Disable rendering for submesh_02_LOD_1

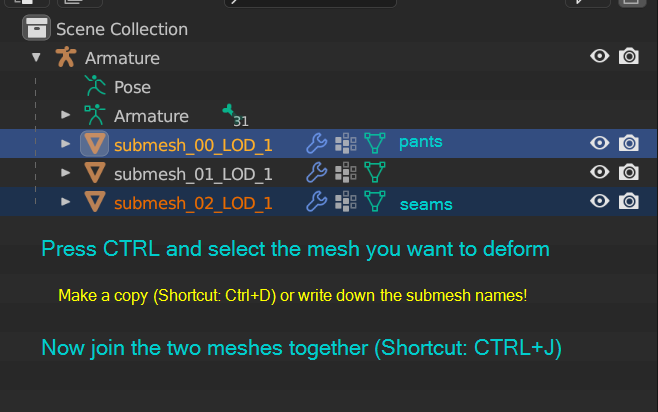[629, 201]
